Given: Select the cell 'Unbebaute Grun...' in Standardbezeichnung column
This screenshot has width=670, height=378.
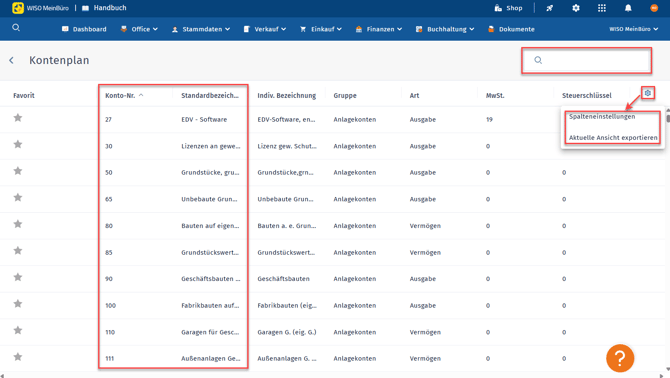Looking at the screenshot, I should (x=209, y=199).
